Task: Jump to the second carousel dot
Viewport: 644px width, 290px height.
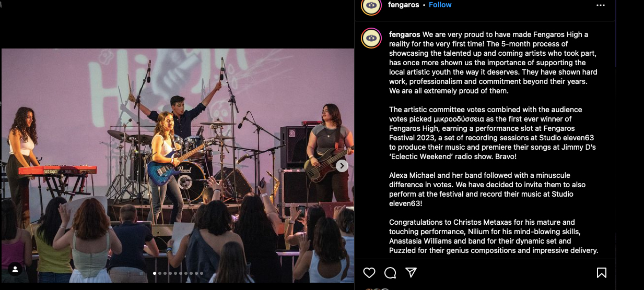Action: click(160, 273)
